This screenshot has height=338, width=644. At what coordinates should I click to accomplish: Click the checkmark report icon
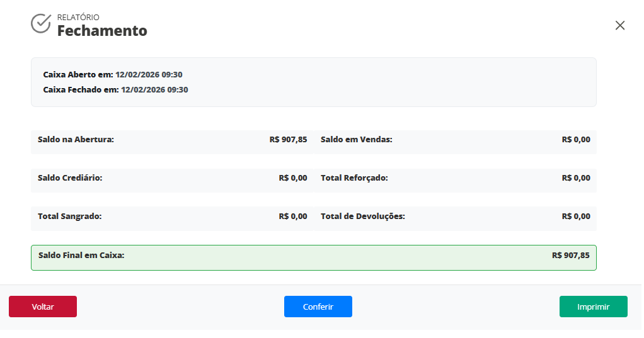pyautogui.click(x=41, y=23)
